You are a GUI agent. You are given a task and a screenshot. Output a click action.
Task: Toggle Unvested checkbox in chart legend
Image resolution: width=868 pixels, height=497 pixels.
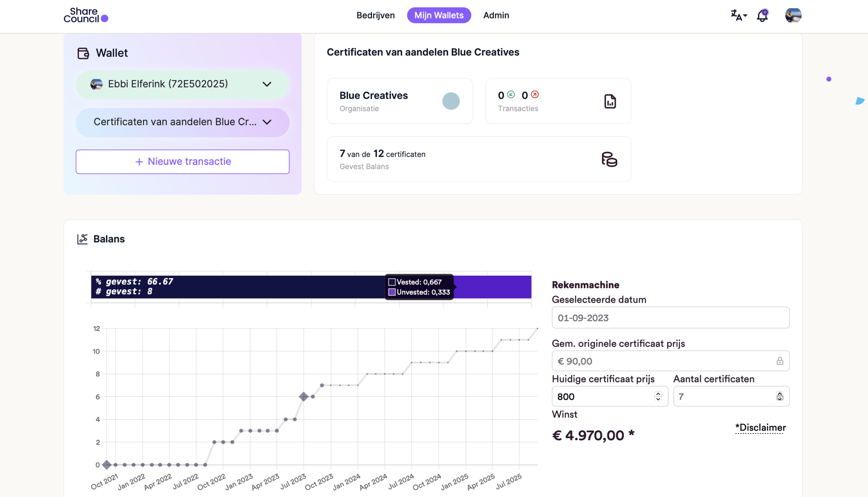click(391, 293)
